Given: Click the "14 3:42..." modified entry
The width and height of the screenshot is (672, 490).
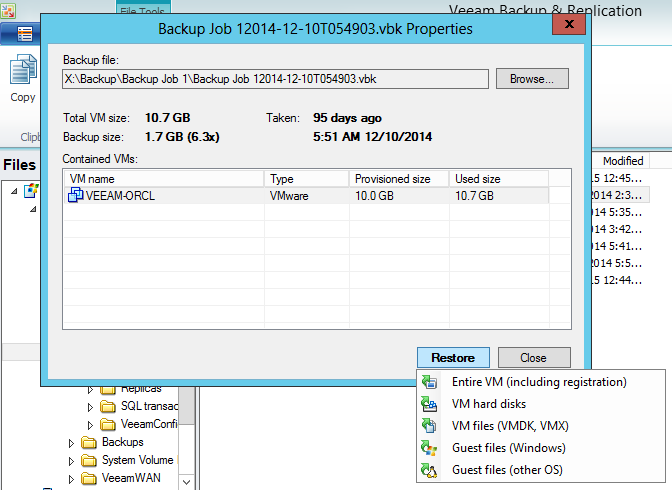Looking at the screenshot, I should pyautogui.click(x=618, y=229).
